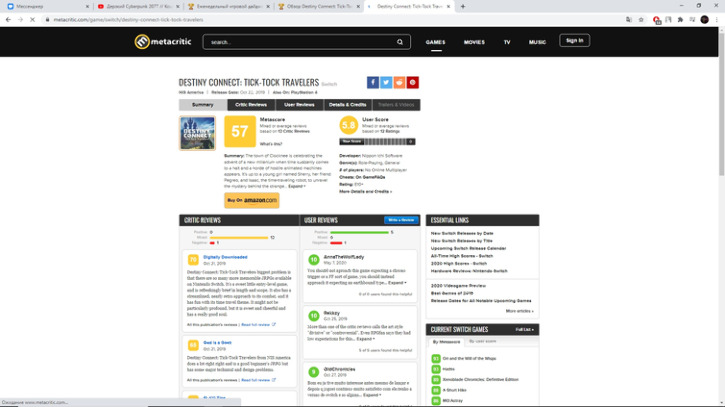Click Buy On Amazon.com button
This screenshot has width=725, height=407.
click(252, 200)
